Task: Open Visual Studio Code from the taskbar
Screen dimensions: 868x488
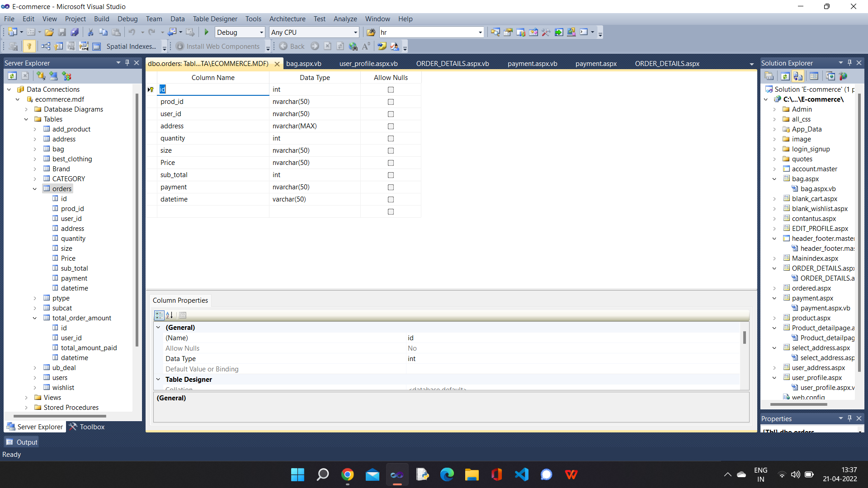Action: click(x=521, y=474)
